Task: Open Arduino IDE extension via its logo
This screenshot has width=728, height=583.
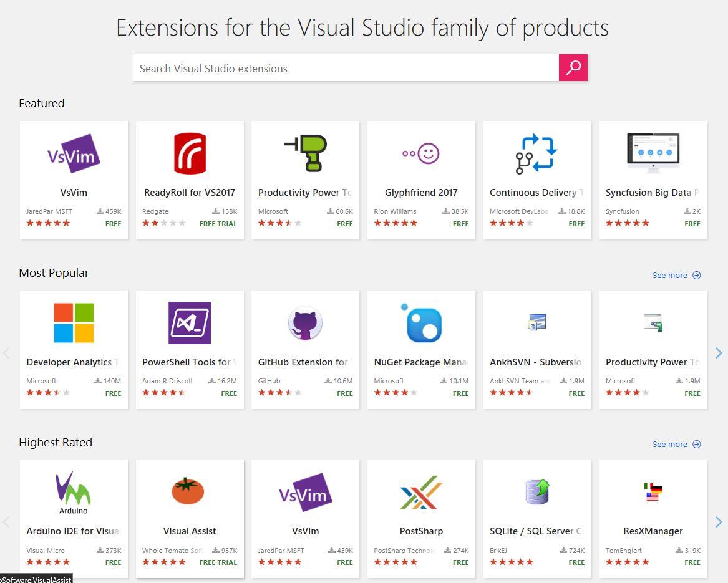Action: point(73,491)
